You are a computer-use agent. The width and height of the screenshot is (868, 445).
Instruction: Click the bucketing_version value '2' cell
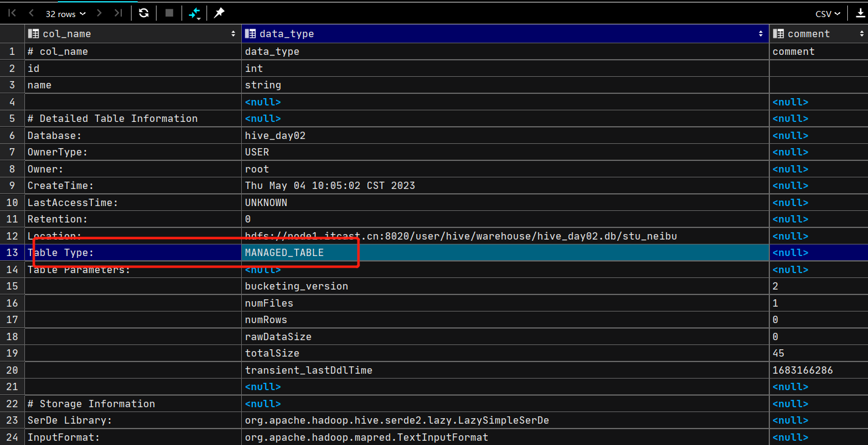pos(819,287)
